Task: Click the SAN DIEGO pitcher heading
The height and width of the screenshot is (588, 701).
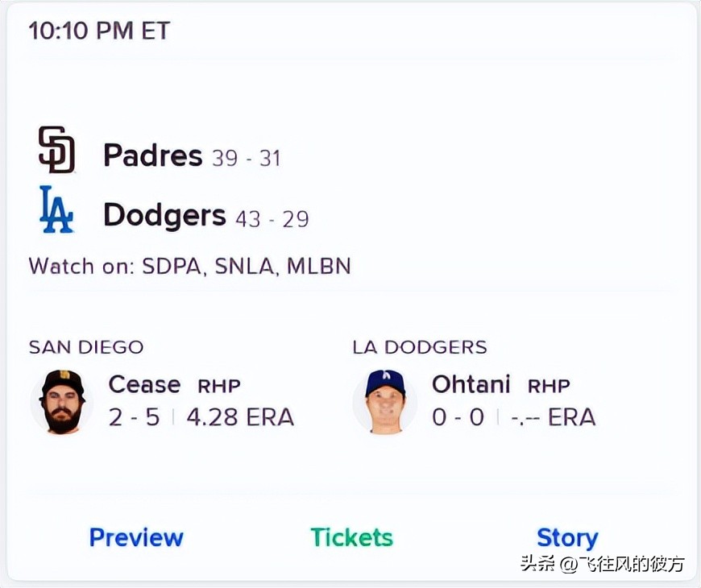Action: pos(86,347)
